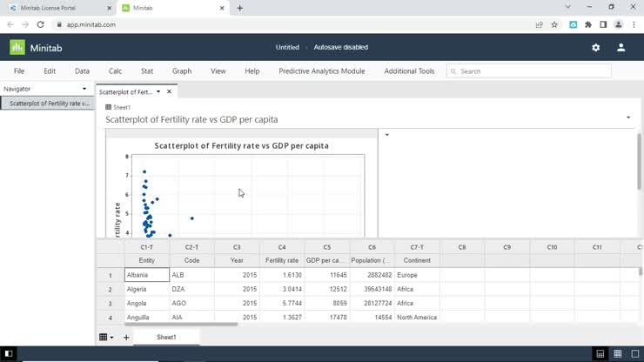644x362 pixels.
Task: Open the Stat menu
Action: (147, 71)
